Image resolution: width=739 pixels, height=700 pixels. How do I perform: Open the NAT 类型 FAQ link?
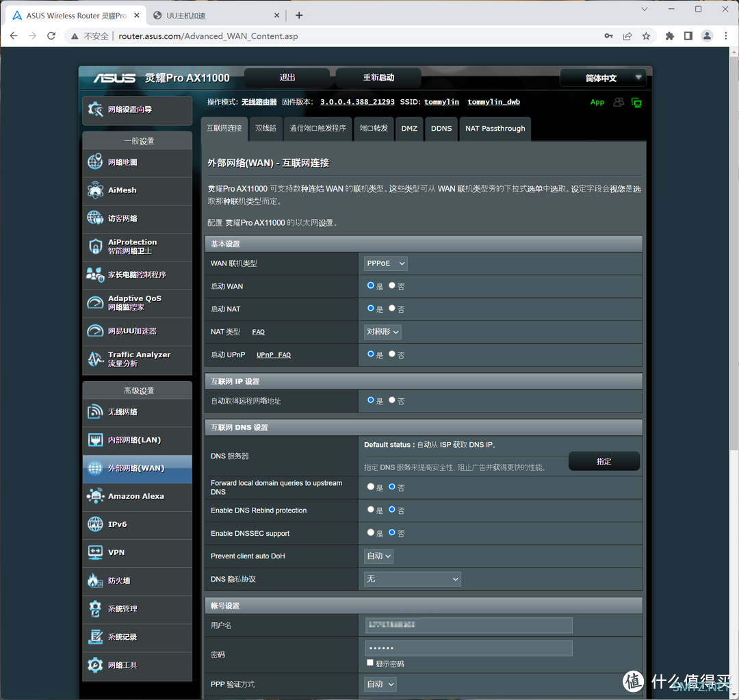tap(258, 332)
